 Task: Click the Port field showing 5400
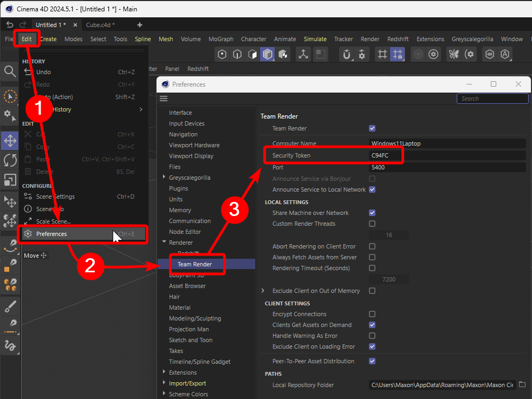pos(447,167)
